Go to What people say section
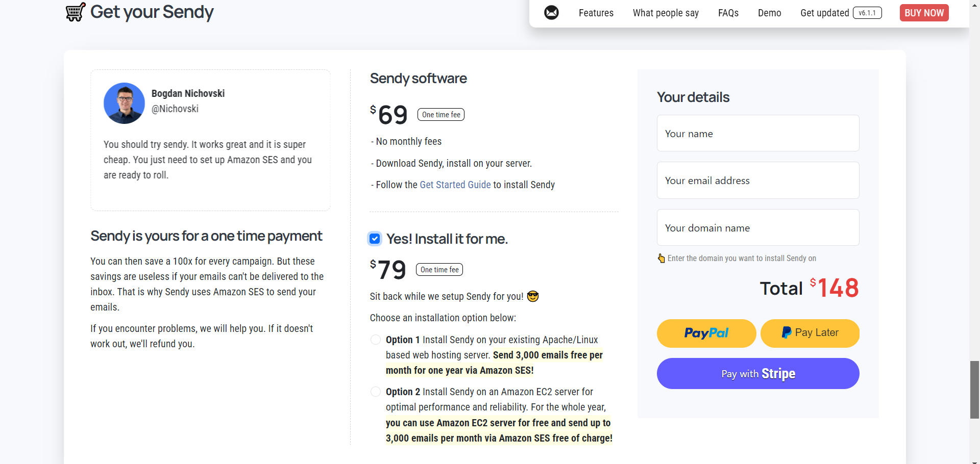Viewport: 980px width, 464px height. (x=666, y=13)
